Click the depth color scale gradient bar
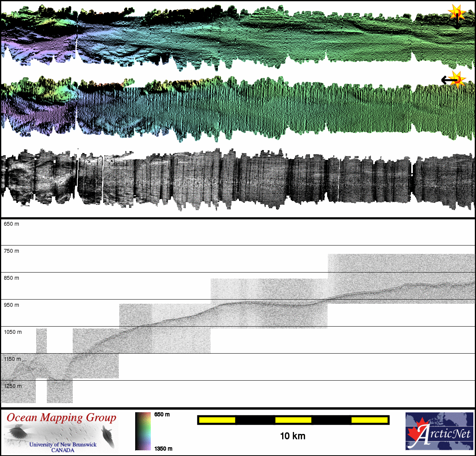Screen dimensions: 476x456 pos(143,431)
